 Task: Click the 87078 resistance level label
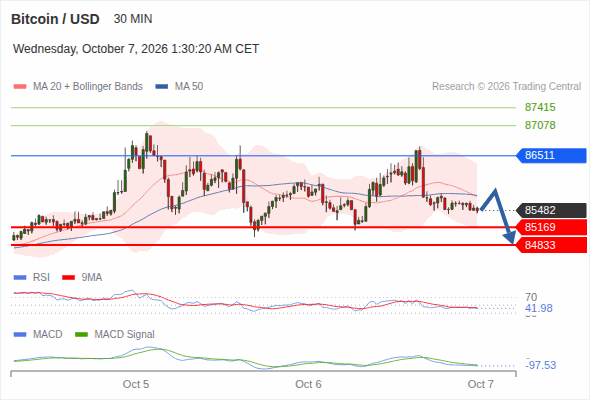[540, 125]
